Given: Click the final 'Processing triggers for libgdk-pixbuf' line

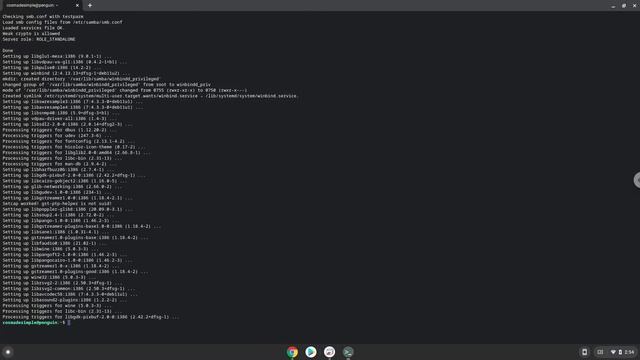Looking at the screenshot, I should (x=91, y=317).
